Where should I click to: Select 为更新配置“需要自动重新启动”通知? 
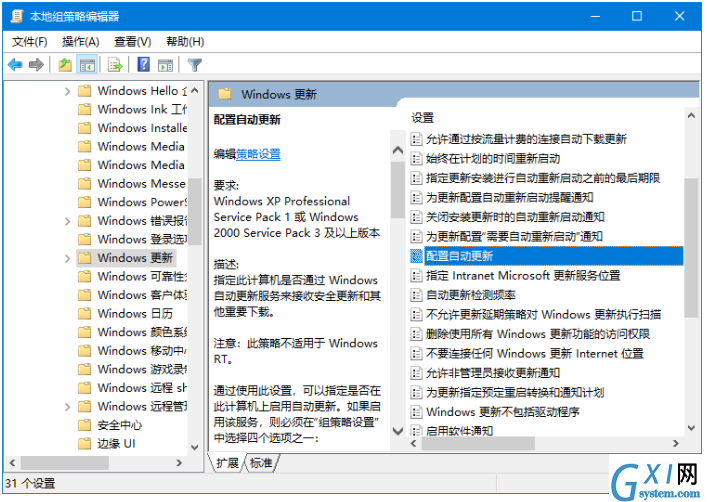tap(514, 236)
